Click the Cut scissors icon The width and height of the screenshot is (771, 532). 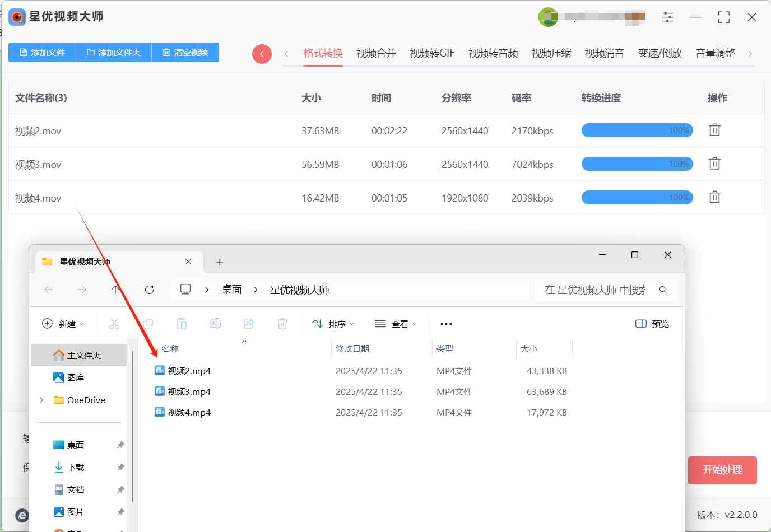tap(114, 324)
